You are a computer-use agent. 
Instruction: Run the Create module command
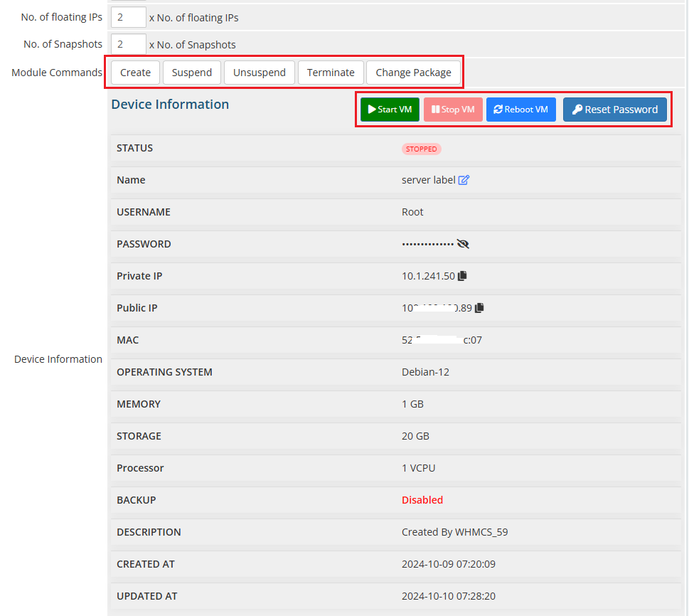click(x=135, y=73)
